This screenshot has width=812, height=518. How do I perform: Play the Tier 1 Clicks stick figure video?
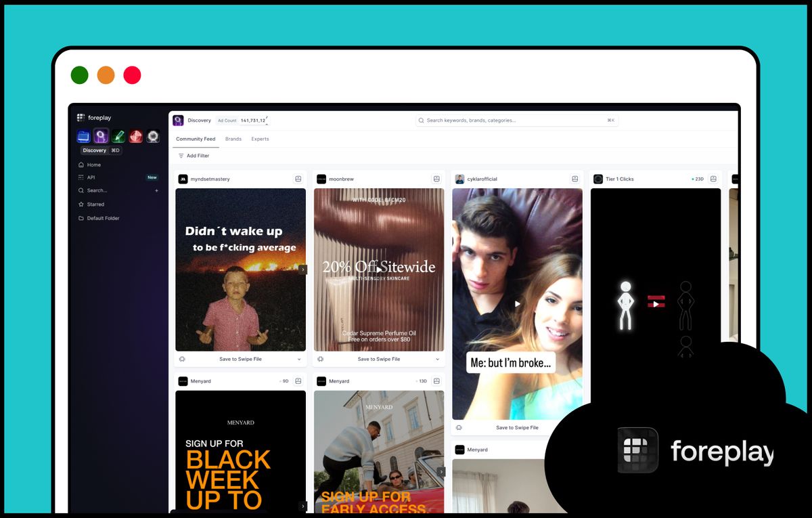[656, 304]
